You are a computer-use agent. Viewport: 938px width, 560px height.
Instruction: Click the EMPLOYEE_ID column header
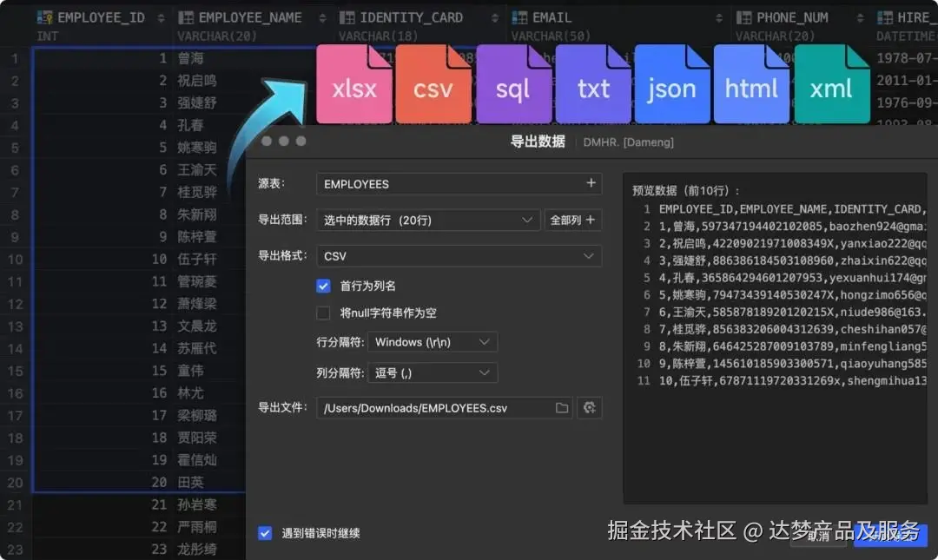[x=101, y=18]
